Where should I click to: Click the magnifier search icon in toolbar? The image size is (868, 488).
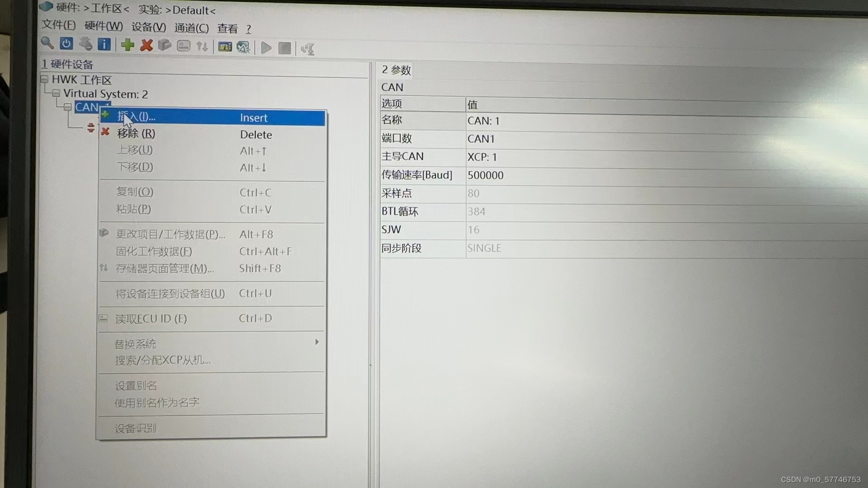(47, 43)
